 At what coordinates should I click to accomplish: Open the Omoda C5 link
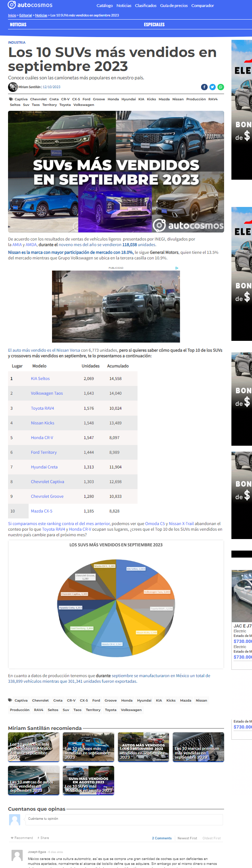pyautogui.click(x=155, y=524)
